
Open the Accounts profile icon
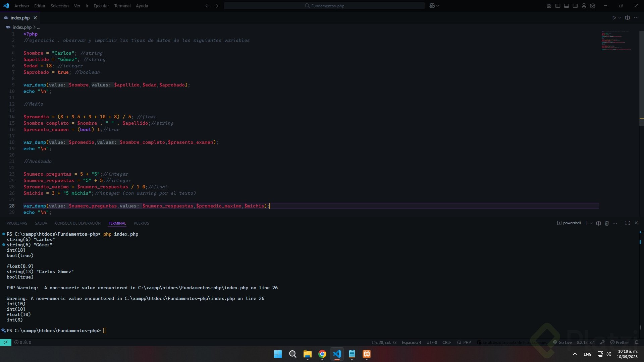pos(584,6)
